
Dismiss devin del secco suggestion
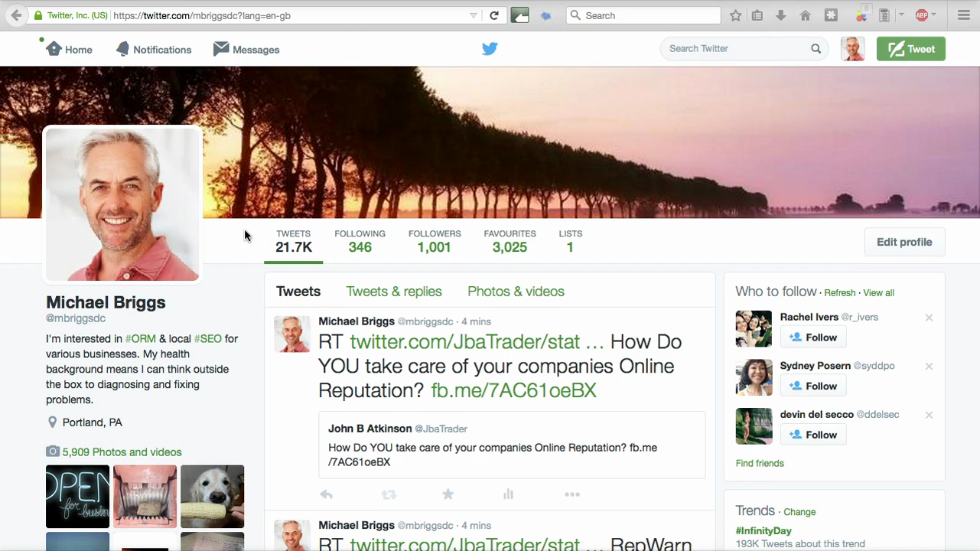(x=929, y=415)
